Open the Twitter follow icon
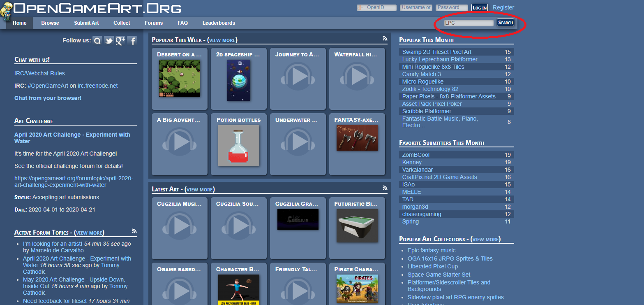644x305 pixels. pos(109,40)
